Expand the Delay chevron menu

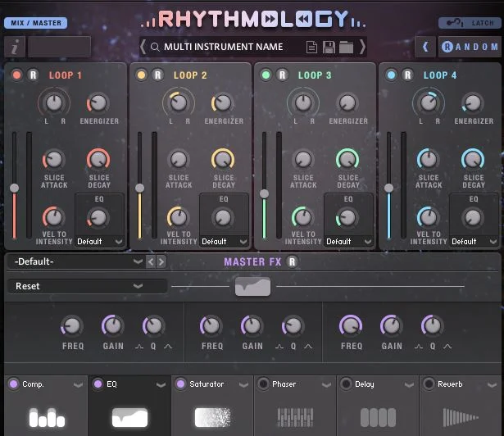409,384
